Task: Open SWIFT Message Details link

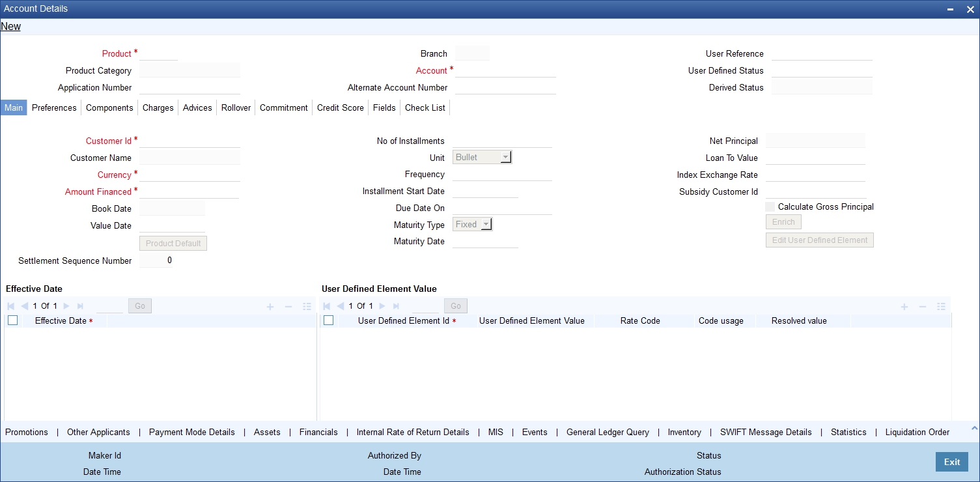Action: point(766,432)
